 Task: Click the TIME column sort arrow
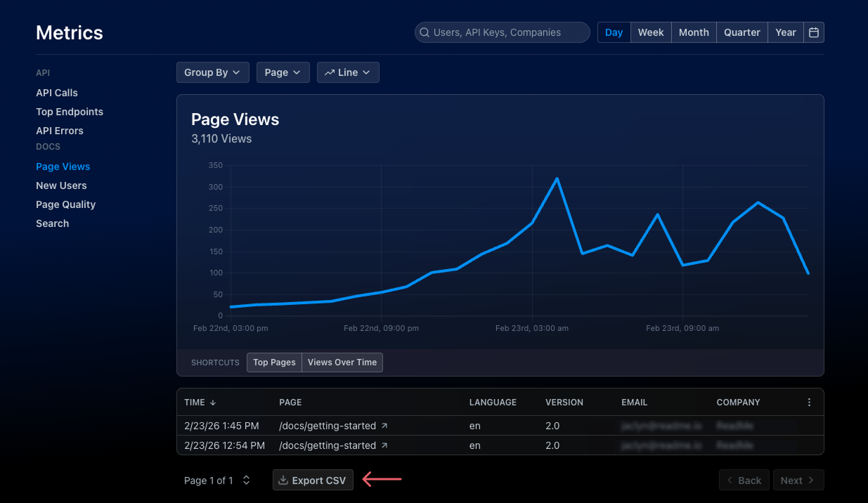(213, 403)
